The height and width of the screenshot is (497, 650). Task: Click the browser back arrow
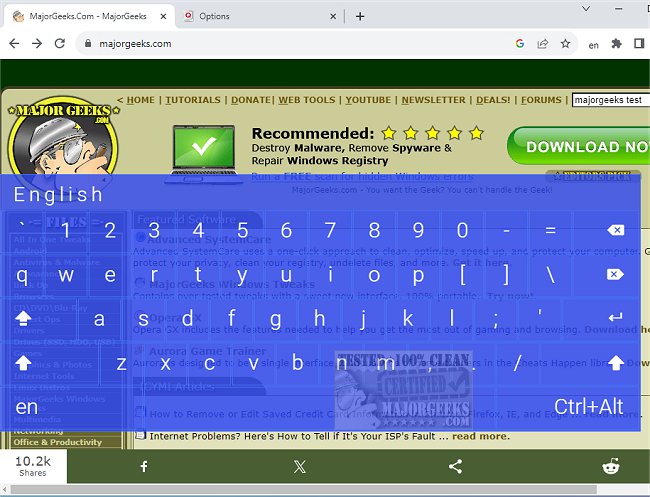(x=14, y=44)
